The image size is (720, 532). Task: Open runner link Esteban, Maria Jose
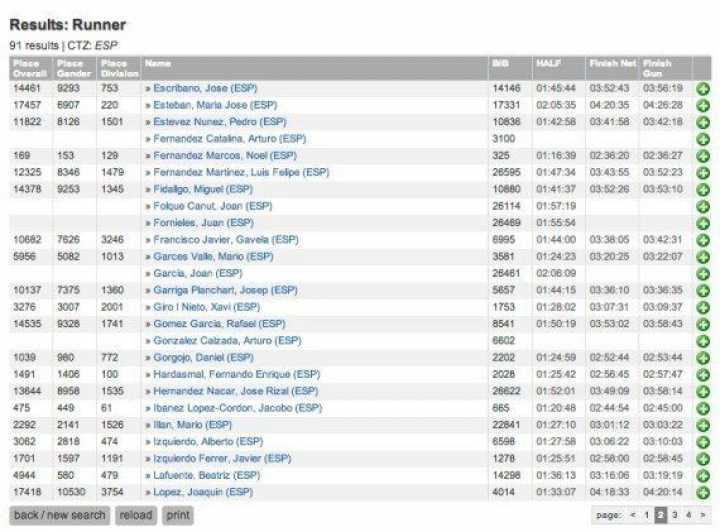[214, 105]
